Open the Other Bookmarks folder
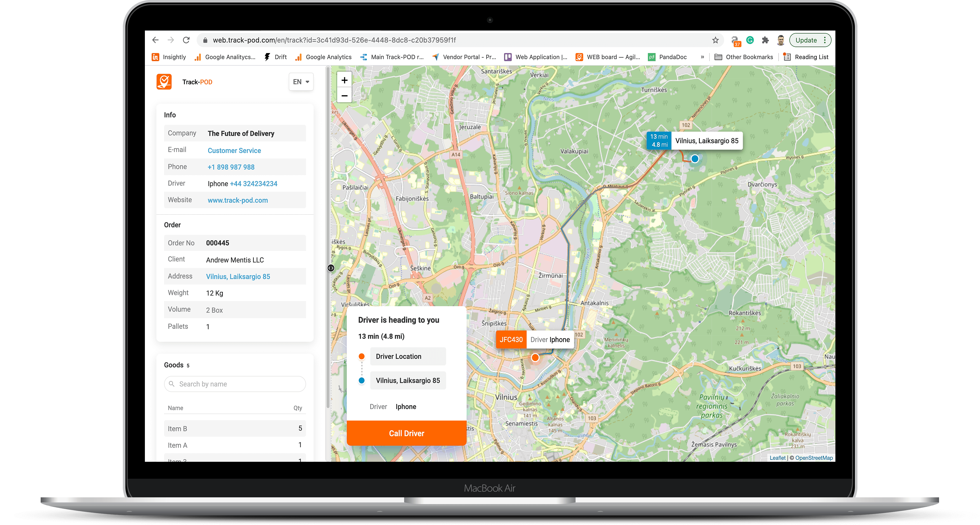This screenshot has width=980, height=525. [744, 57]
